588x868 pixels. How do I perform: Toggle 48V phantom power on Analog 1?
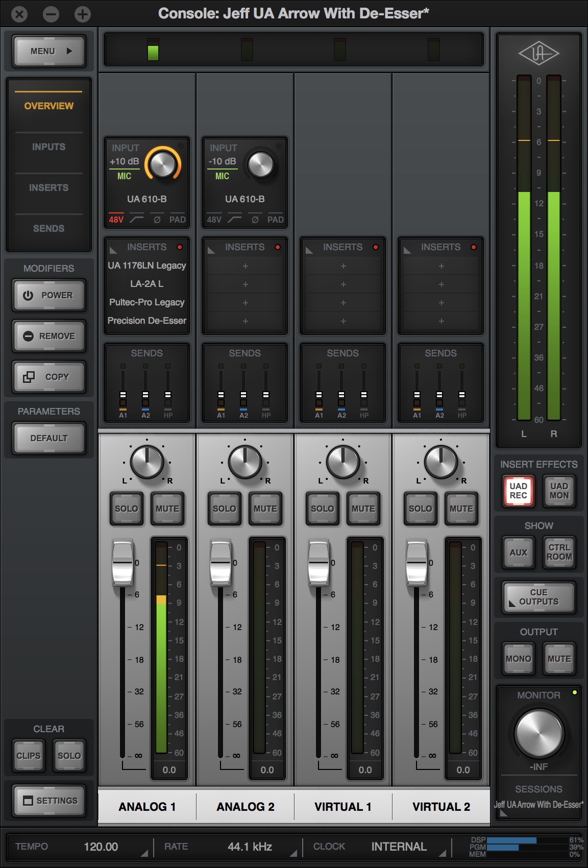click(x=116, y=220)
